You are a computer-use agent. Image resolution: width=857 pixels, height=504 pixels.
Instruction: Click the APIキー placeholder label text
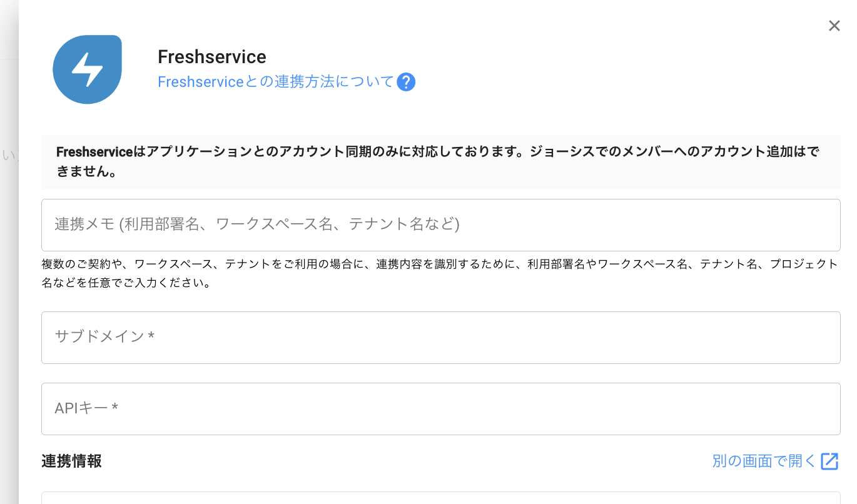pyautogui.click(x=81, y=408)
